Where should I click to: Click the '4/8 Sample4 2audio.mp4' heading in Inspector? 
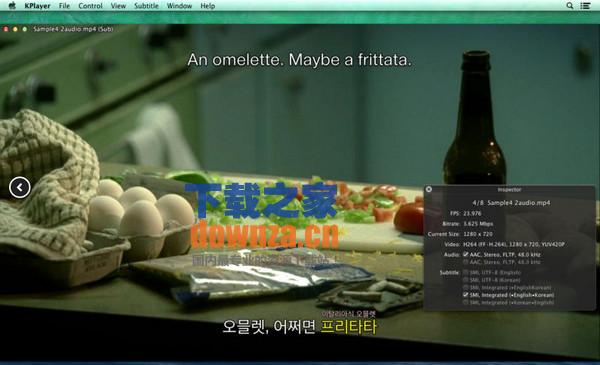511,203
